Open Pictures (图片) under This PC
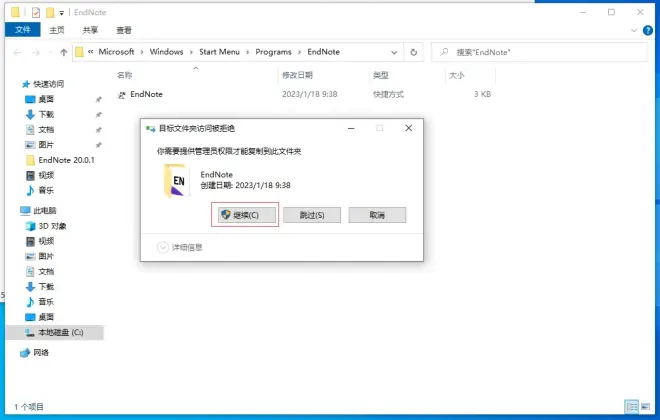660x420 pixels. pyautogui.click(x=45, y=256)
